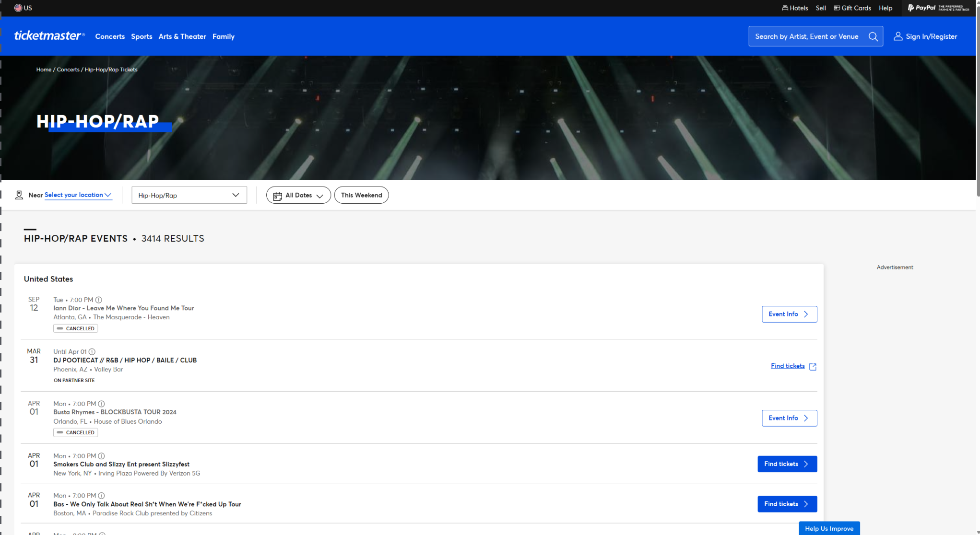Screen dimensions: 980x535
Task: Click Find tickets for Slizzyfest
Action: coord(787,464)
